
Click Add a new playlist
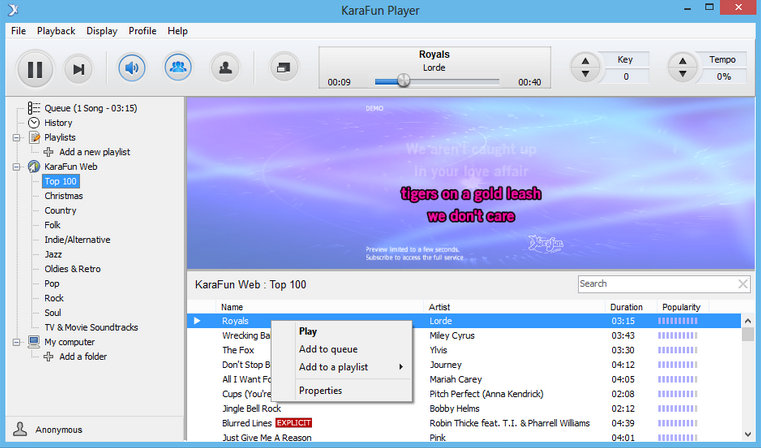(x=95, y=152)
